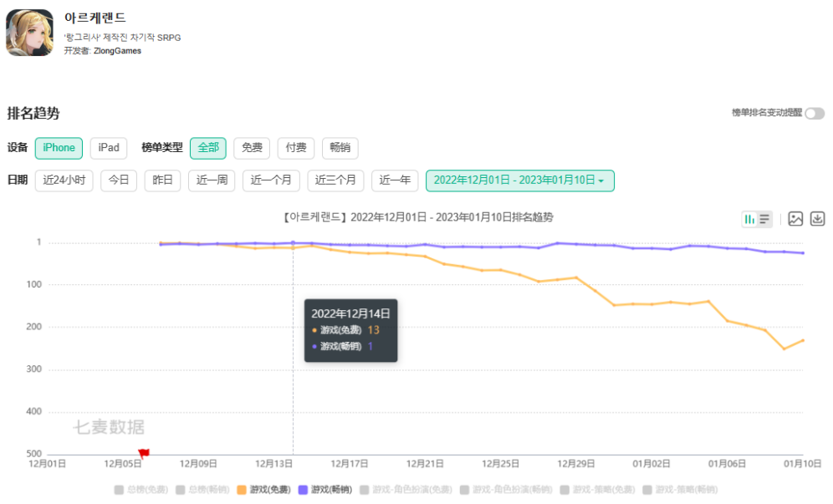Save chart as image icon
The width and height of the screenshot is (833, 504).
coord(795,219)
